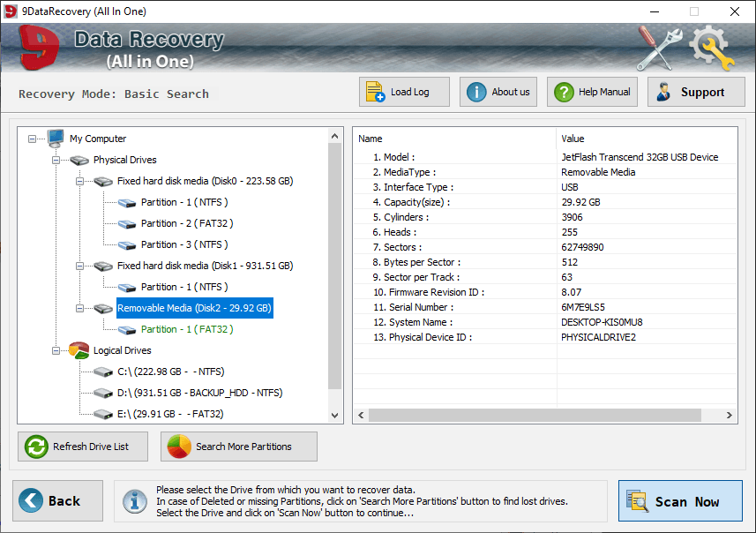This screenshot has width=756, height=533.
Task: Click the red 9 app logo in header
Action: click(39, 48)
